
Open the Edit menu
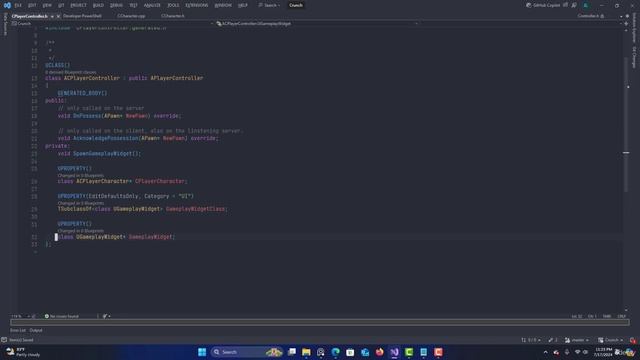point(32,5)
